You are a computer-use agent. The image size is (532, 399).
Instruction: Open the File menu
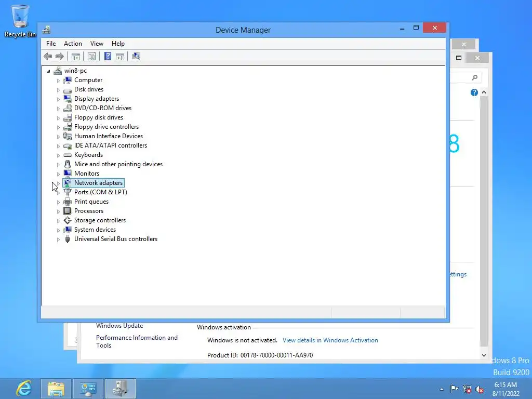[51, 44]
